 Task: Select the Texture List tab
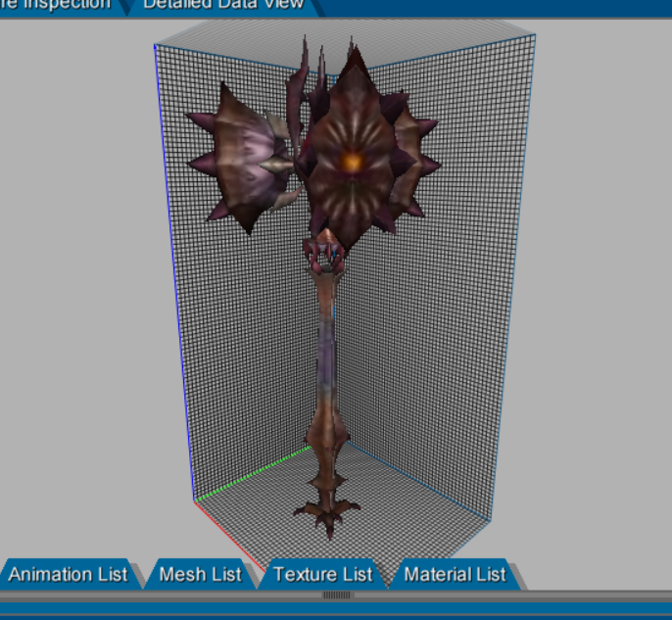[322, 575]
